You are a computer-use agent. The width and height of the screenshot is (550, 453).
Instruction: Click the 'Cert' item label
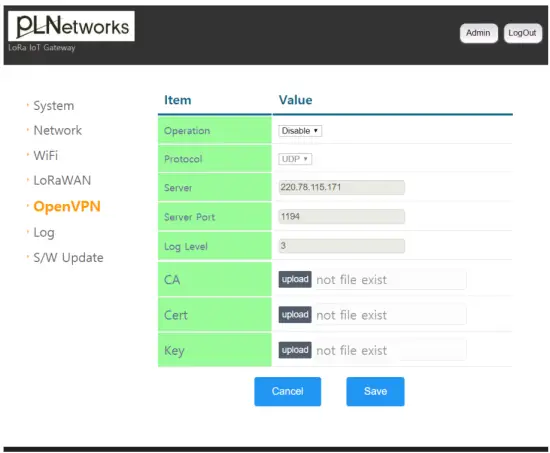point(176,315)
